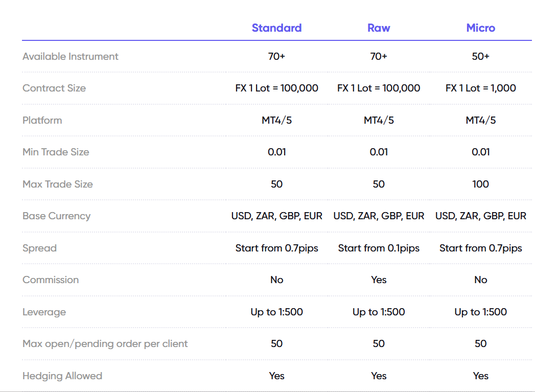This screenshot has width=535, height=392.
Task: Select the Contract Size row label
Action: point(54,88)
